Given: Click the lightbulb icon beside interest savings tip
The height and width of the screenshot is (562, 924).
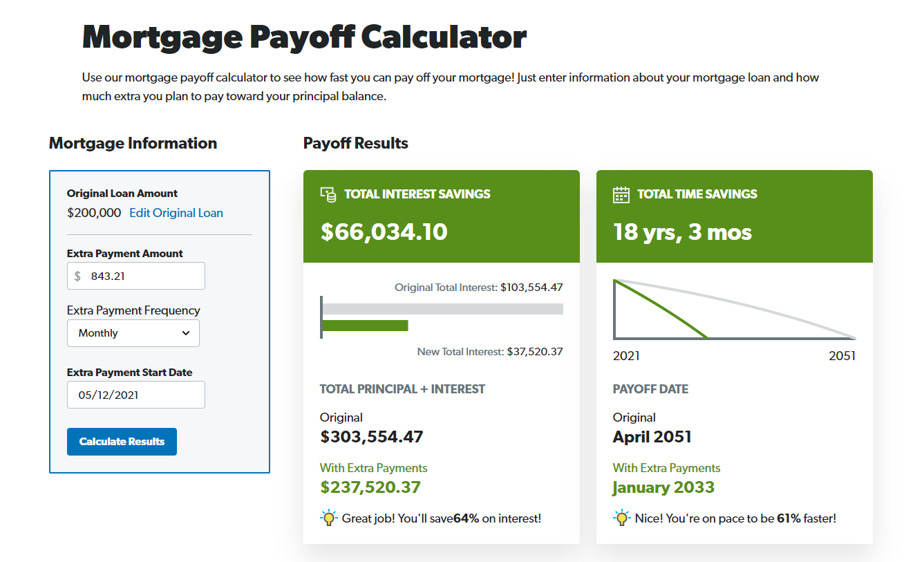Looking at the screenshot, I should point(328,518).
